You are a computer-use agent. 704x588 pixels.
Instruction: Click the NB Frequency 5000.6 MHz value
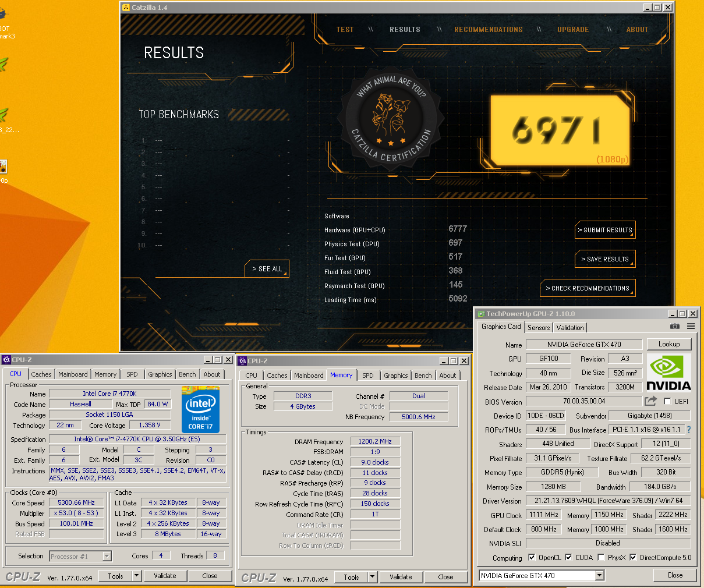[x=419, y=417]
